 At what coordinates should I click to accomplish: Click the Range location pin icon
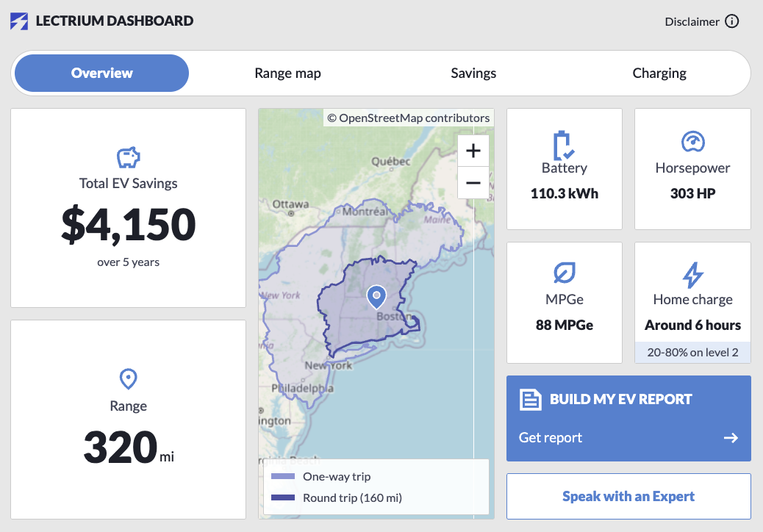click(x=129, y=379)
